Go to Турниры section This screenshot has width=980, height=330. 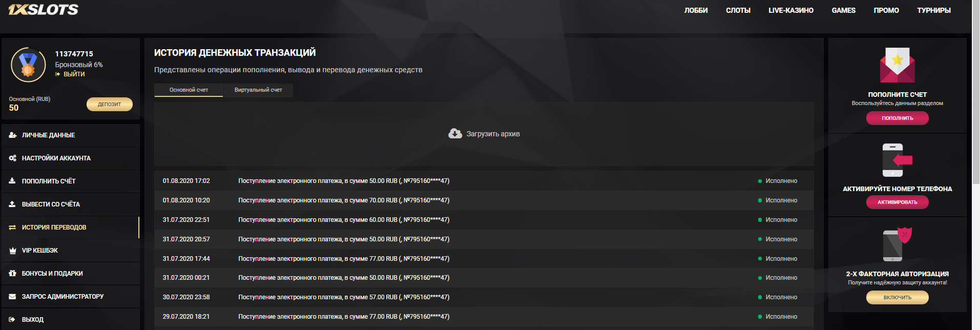click(x=933, y=10)
